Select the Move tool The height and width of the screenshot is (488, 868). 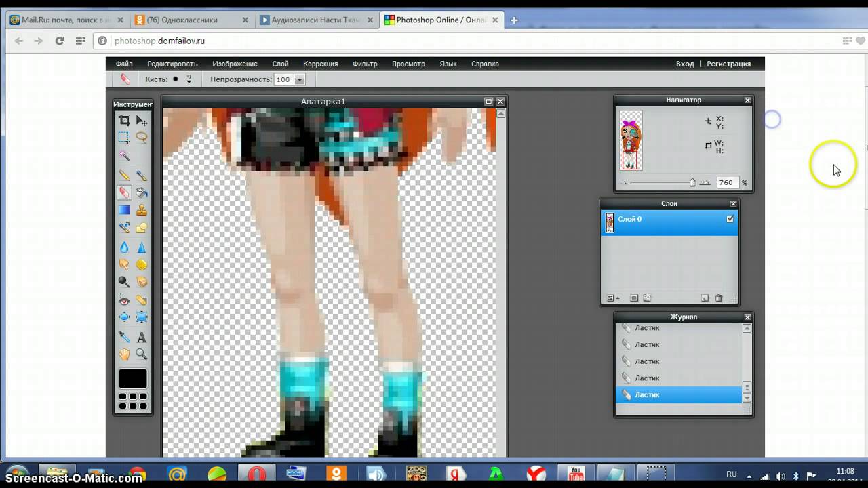(142, 121)
